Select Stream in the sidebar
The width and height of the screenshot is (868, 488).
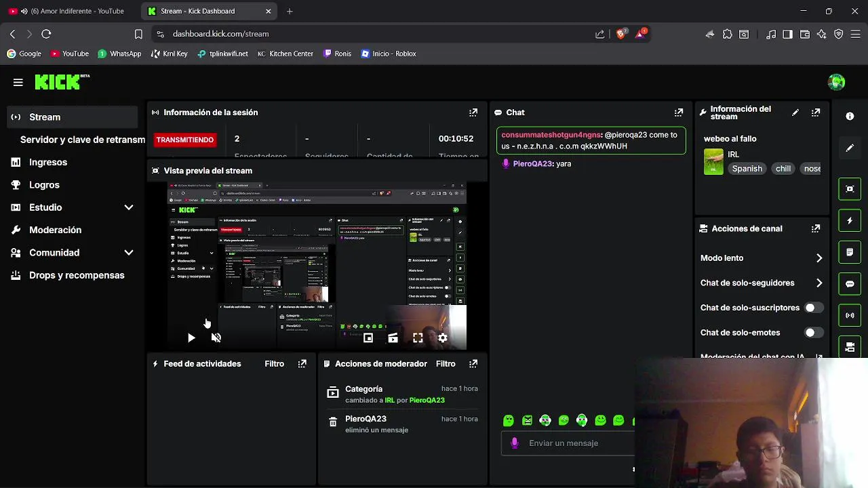point(73,117)
